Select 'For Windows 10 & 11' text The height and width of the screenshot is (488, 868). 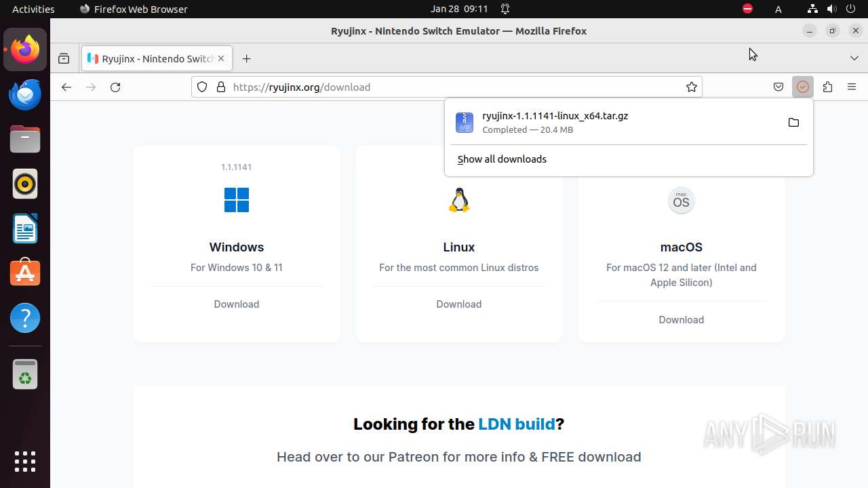click(x=237, y=268)
